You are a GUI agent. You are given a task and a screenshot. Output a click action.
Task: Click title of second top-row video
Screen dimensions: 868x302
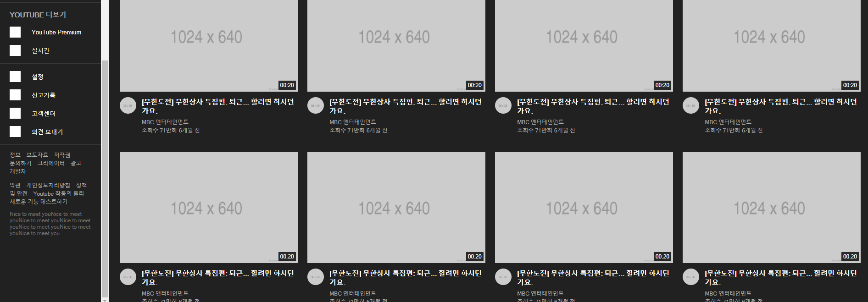click(406, 106)
